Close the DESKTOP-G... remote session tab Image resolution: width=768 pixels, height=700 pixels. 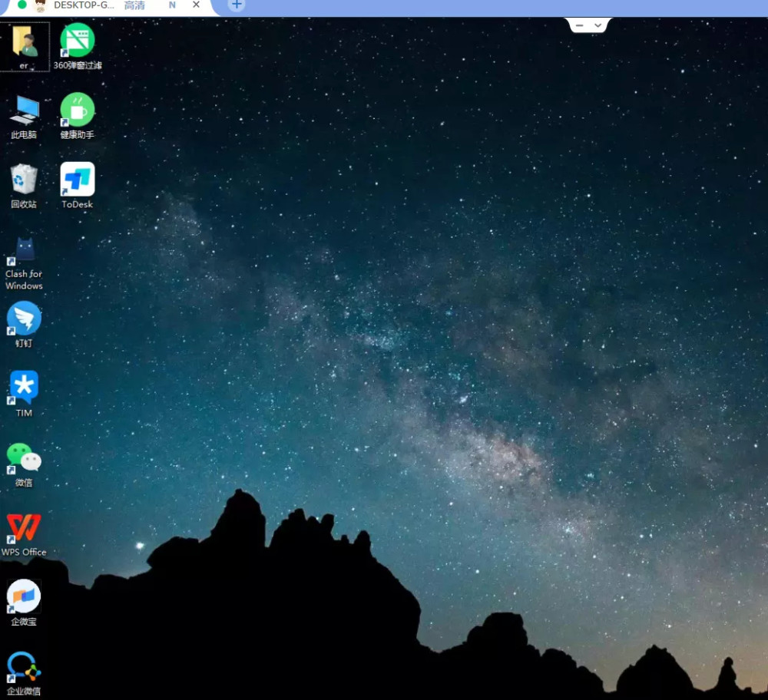click(197, 5)
